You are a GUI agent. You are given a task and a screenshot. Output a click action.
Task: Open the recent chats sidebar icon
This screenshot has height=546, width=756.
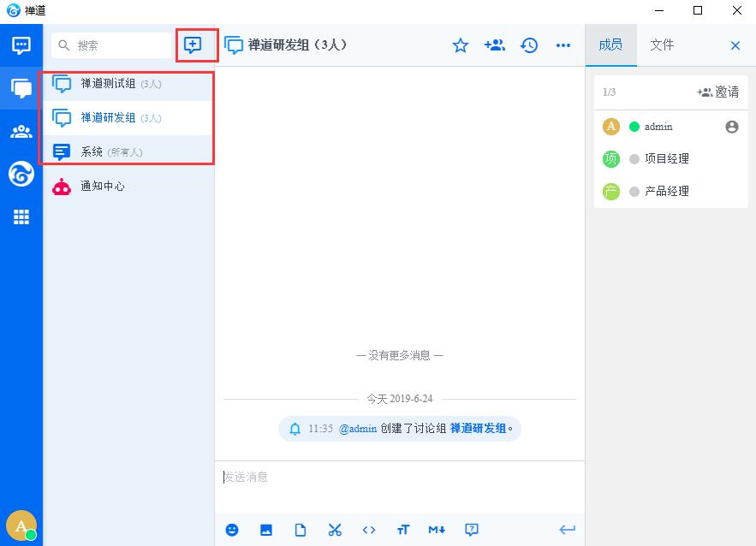pos(21,45)
